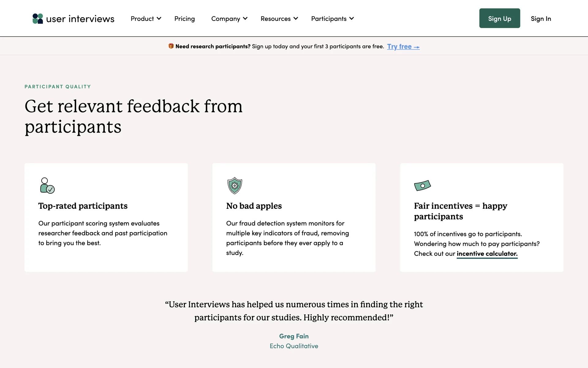Viewport: 588px width, 368px height.
Task: Follow the Try free link
Action: pos(399,47)
